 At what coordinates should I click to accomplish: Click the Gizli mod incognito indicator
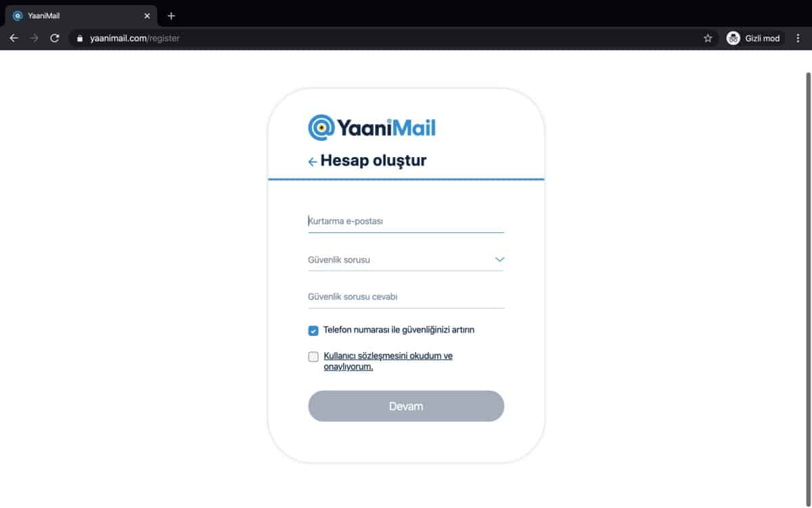(754, 38)
